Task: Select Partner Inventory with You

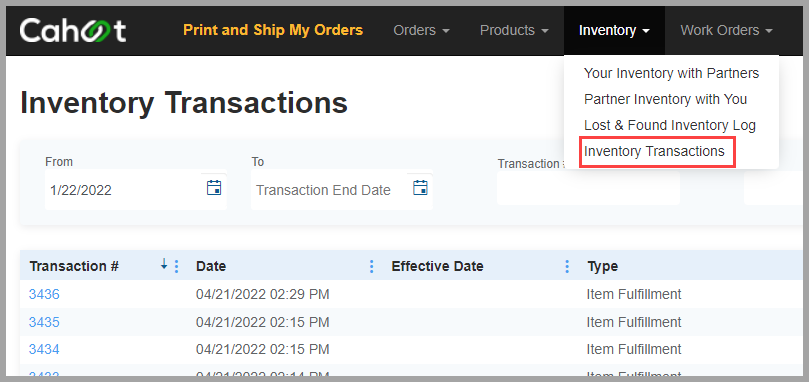Action: tap(665, 99)
